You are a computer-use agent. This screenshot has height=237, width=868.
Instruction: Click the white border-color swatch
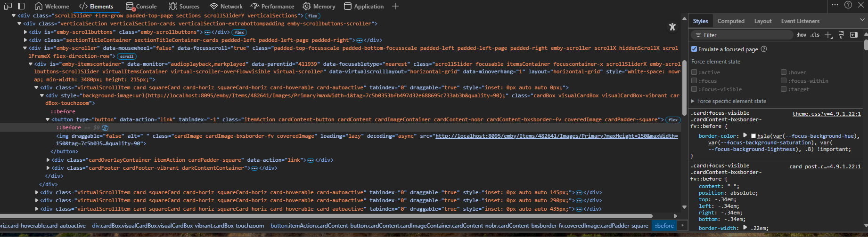[x=753, y=136]
